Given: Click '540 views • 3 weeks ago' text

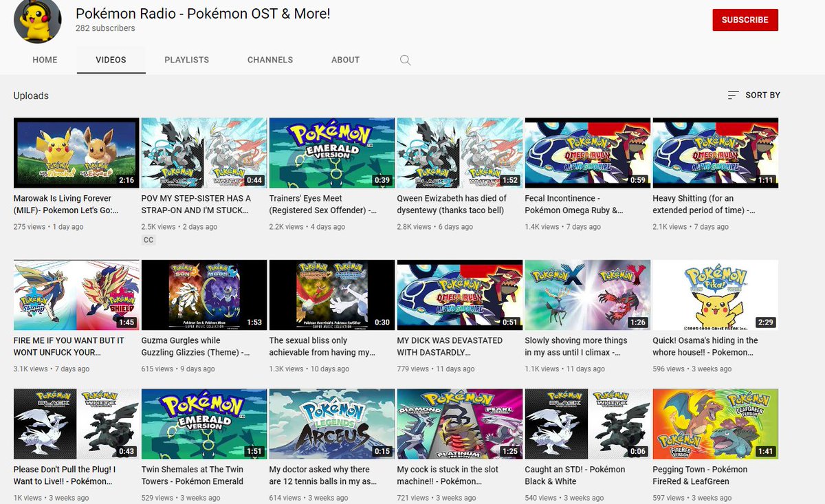Looking at the screenshot, I should click(x=564, y=498).
